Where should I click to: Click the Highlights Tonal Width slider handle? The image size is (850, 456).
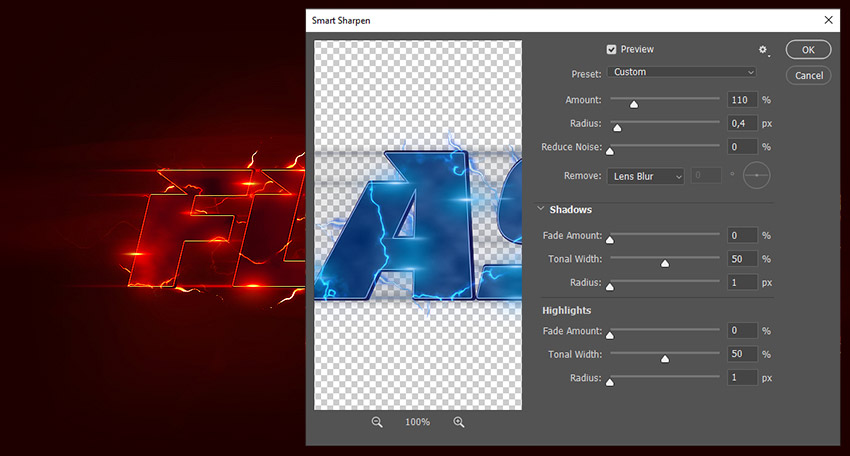(x=664, y=358)
